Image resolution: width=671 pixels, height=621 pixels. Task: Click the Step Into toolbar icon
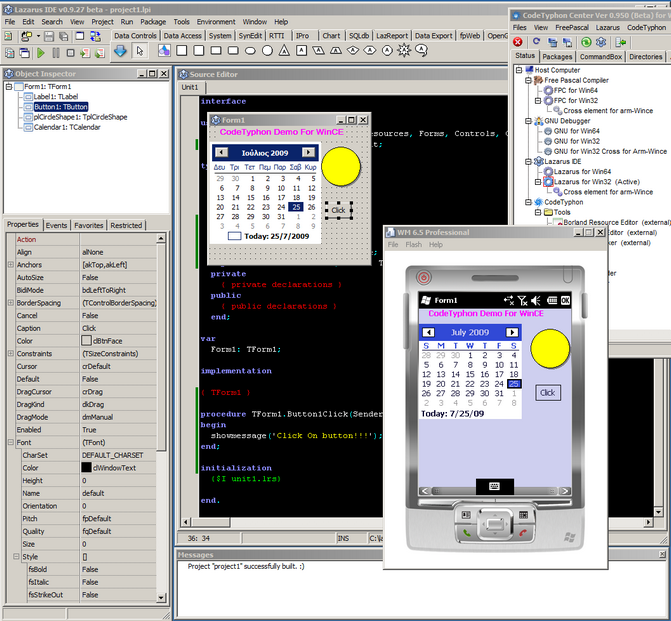pos(85,53)
